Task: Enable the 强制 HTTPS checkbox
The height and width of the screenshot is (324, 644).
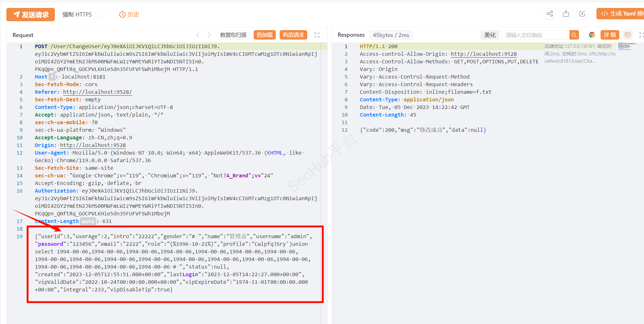Action: click(99, 15)
